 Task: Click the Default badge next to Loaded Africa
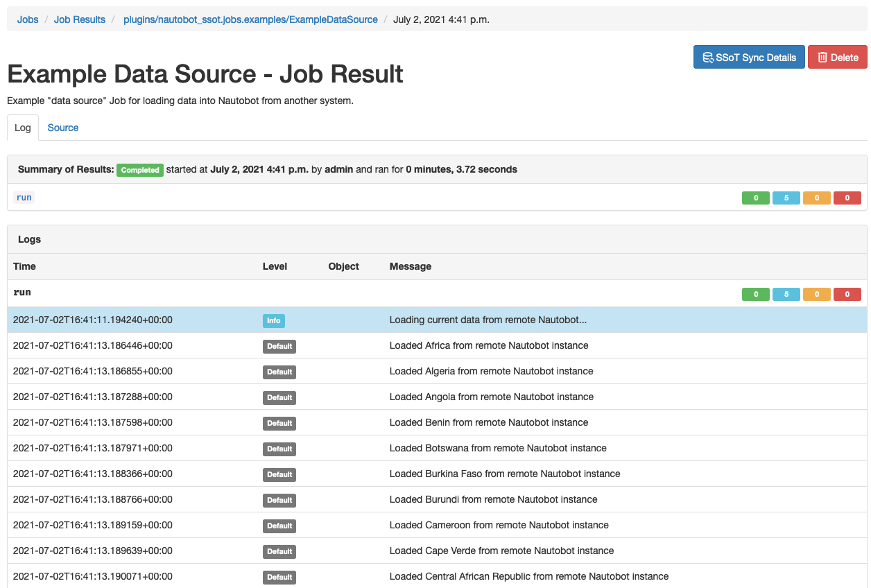(x=279, y=346)
